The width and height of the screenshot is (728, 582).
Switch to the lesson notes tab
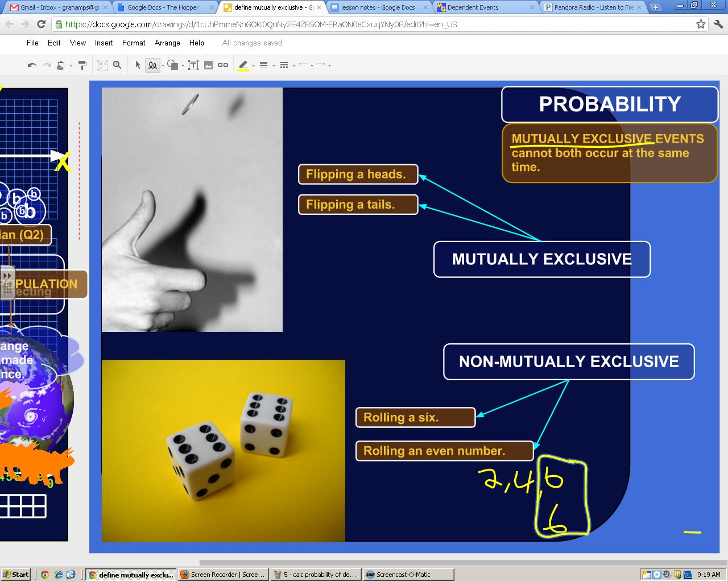pos(378,7)
